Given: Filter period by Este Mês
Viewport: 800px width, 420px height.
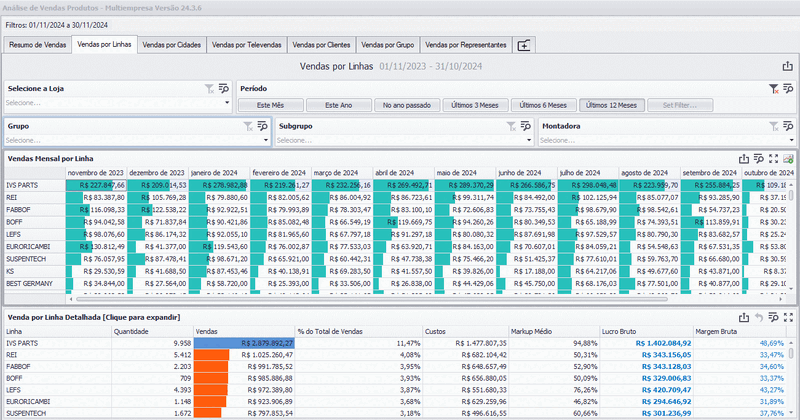Looking at the screenshot, I should click(x=270, y=105).
